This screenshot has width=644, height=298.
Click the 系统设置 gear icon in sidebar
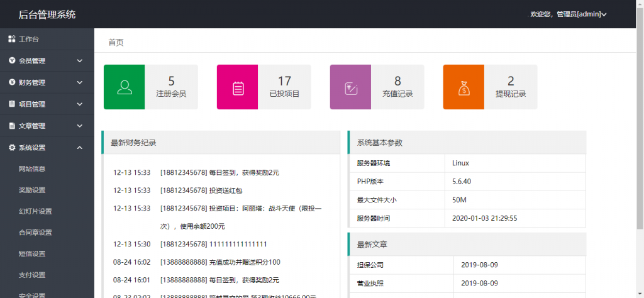pyautogui.click(x=12, y=148)
